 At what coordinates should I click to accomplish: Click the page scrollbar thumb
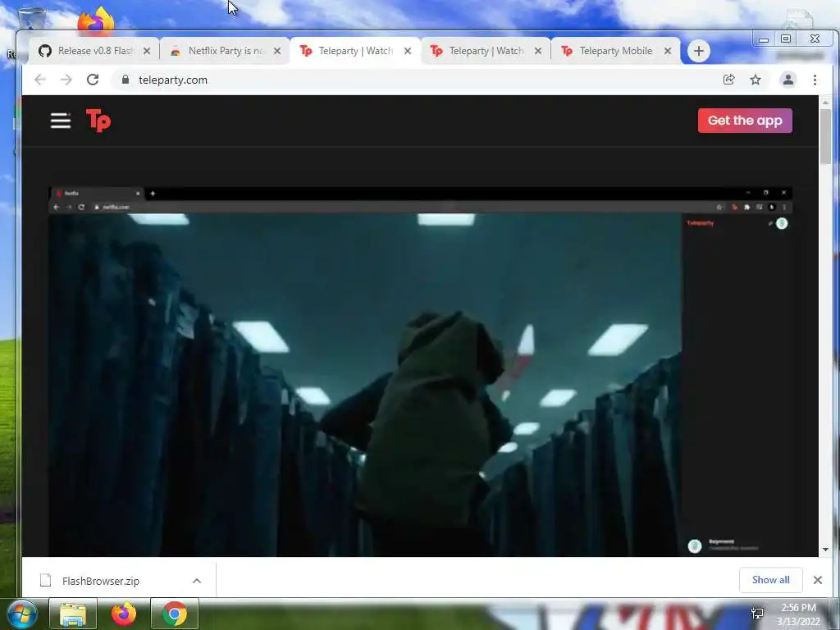[x=825, y=137]
